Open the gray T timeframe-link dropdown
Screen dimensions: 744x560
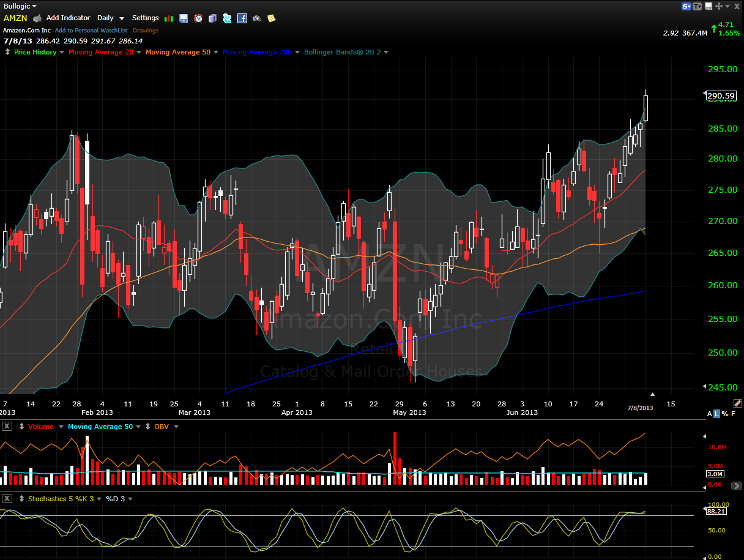pyautogui.click(x=697, y=6)
